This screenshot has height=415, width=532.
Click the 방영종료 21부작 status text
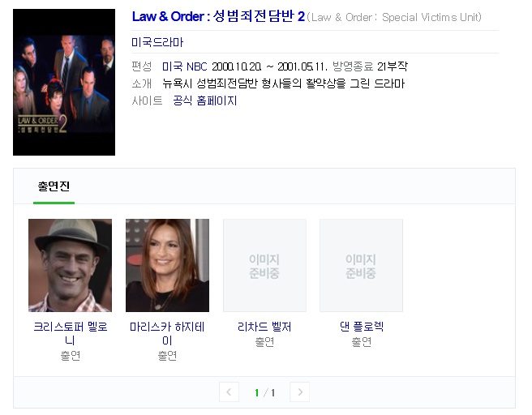tap(370, 66)
